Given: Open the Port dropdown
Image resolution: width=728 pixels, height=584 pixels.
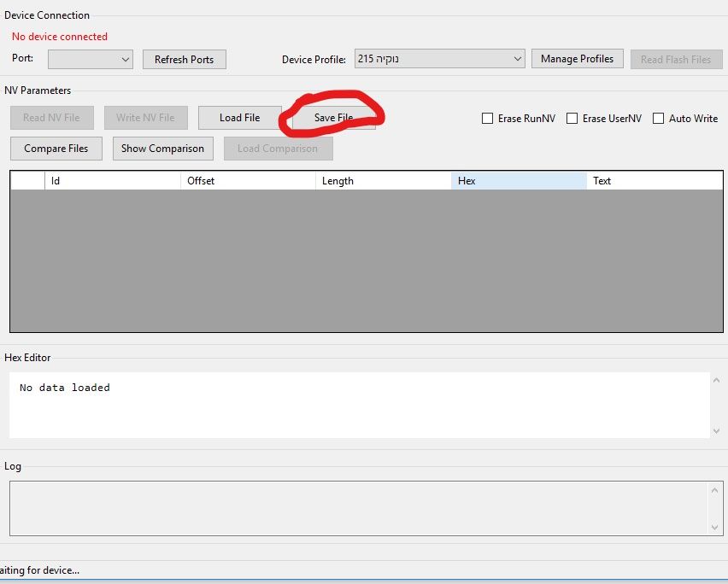Looking at the screenshot, I should pyautogui.click(x=90, y=60).
